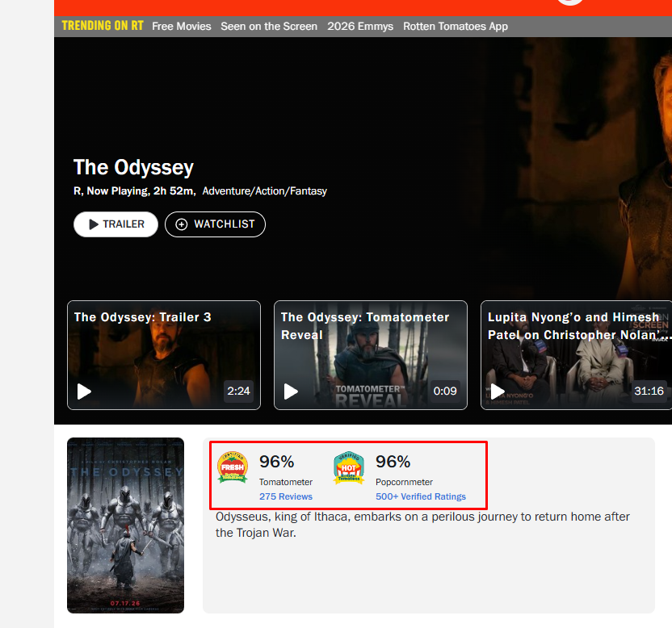Image resolution: width=672 pixels, height=628 pixels.
Task: Click The Odyssey movie poster thumbnail
Action: pos(125,525)
